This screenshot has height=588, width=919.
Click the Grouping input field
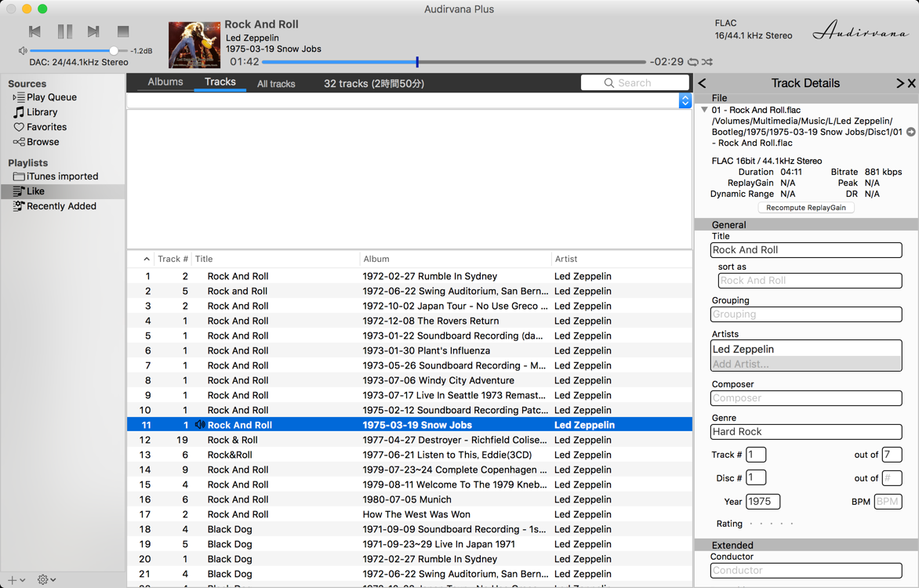806,314
